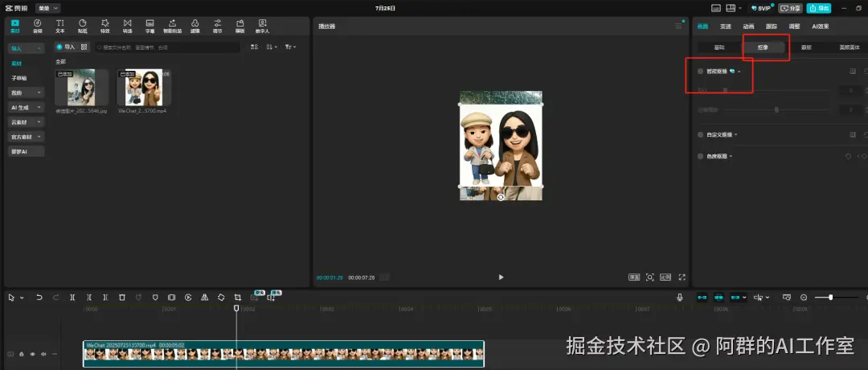868x370 pixels.
Task: Toggle track lock icon
Action: [x=21, y=354]
